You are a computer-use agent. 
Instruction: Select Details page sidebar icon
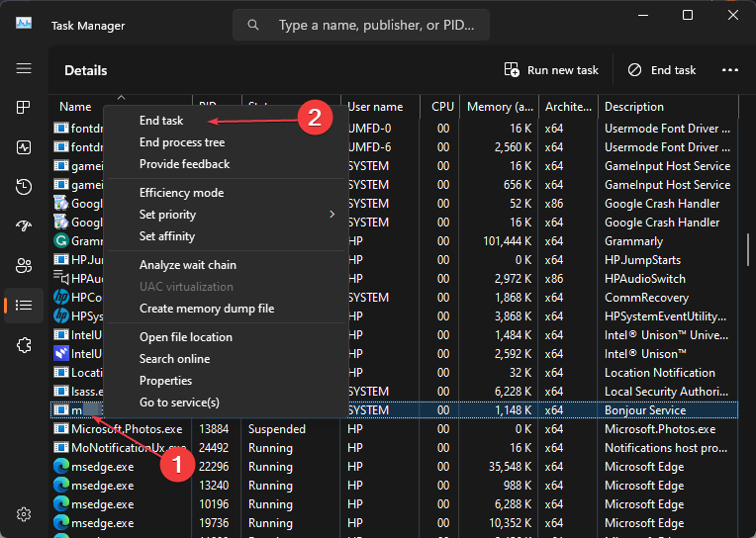click(24, 305)
